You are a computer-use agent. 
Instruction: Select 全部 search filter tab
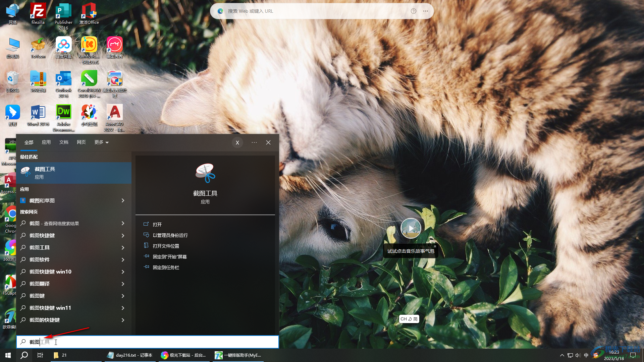(28, 142)
